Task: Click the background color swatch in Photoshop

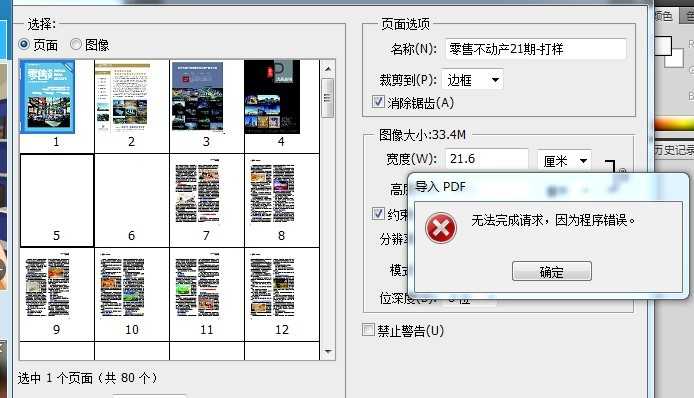Action: coord(675,59)
